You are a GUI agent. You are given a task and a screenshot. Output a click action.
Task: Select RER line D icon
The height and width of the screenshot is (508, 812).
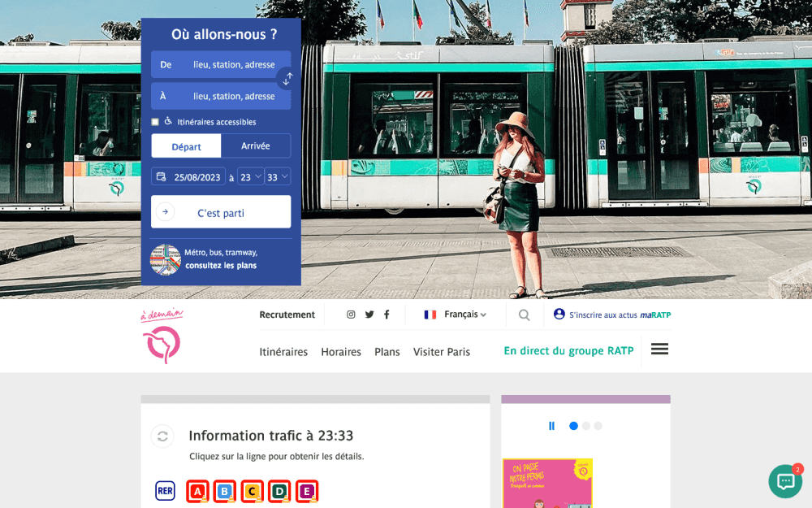coord(279,491)
